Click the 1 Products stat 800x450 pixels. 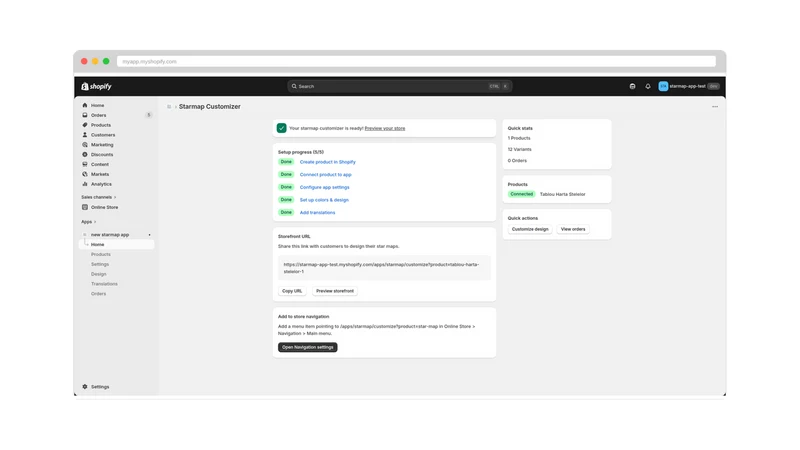(x=519, y=138)
